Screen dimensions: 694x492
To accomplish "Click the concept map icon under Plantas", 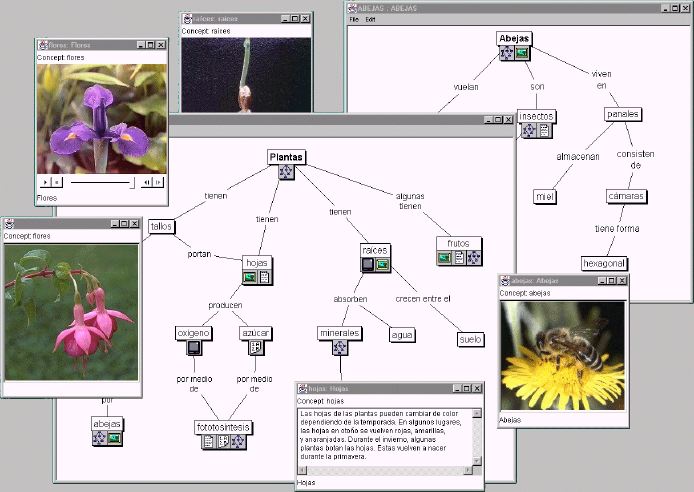I will tap(287, 173).
